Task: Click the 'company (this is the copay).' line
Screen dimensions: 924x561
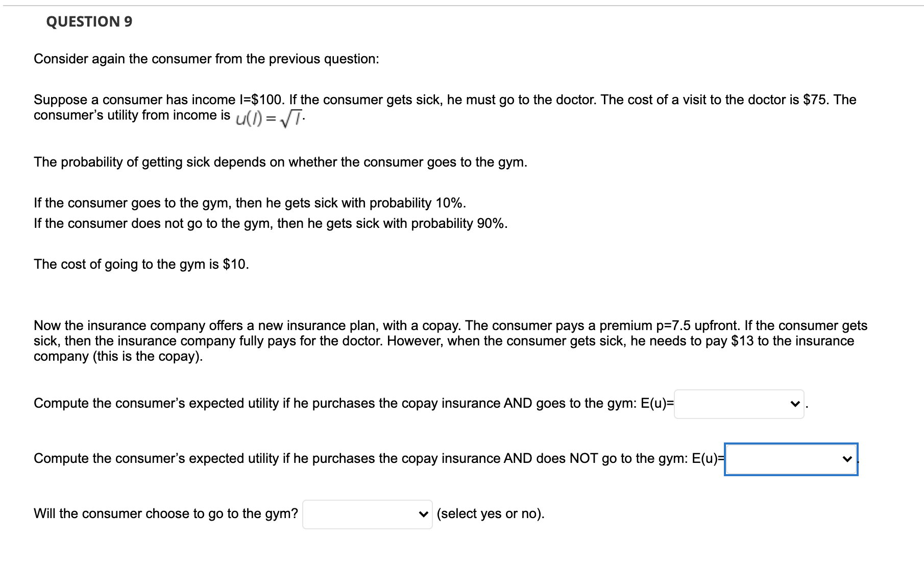Action: (118, 357)
